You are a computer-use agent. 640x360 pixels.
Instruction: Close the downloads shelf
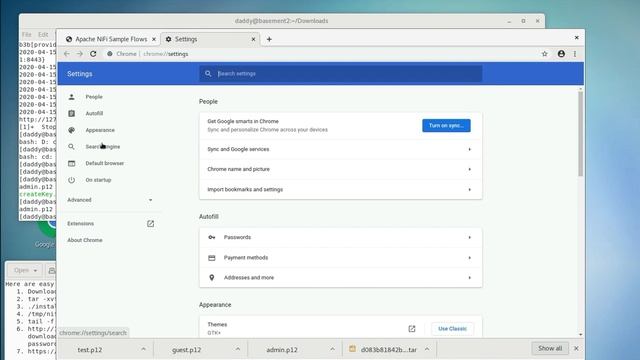[x=576, y=348]
